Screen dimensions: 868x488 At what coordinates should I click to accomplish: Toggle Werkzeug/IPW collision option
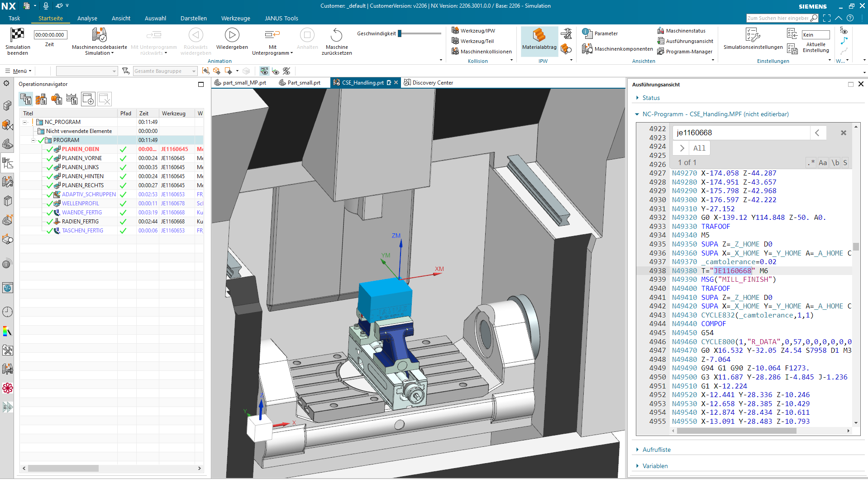coord(473,31)
